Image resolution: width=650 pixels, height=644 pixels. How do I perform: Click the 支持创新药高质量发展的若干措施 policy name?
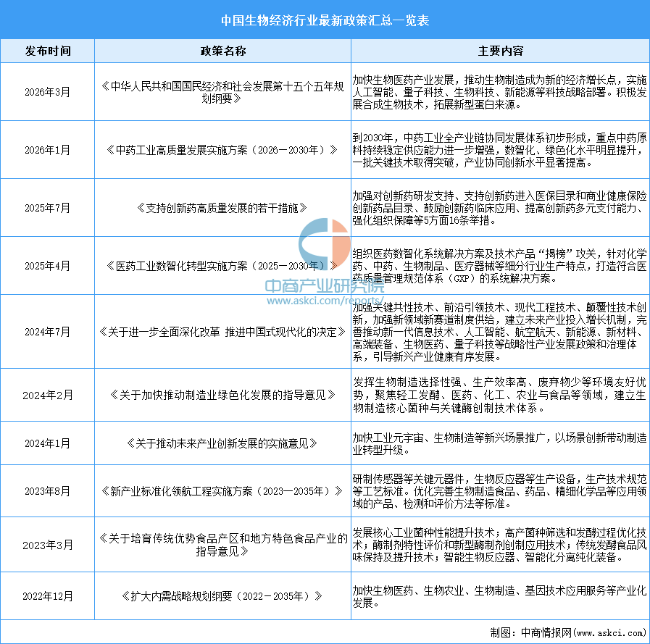pyautogui.click(x=222, y=208)
